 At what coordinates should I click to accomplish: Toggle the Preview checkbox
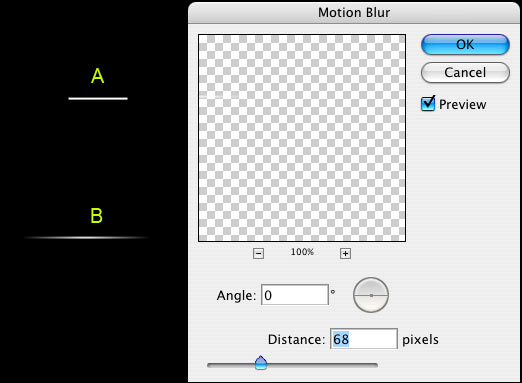coord(428,103)
